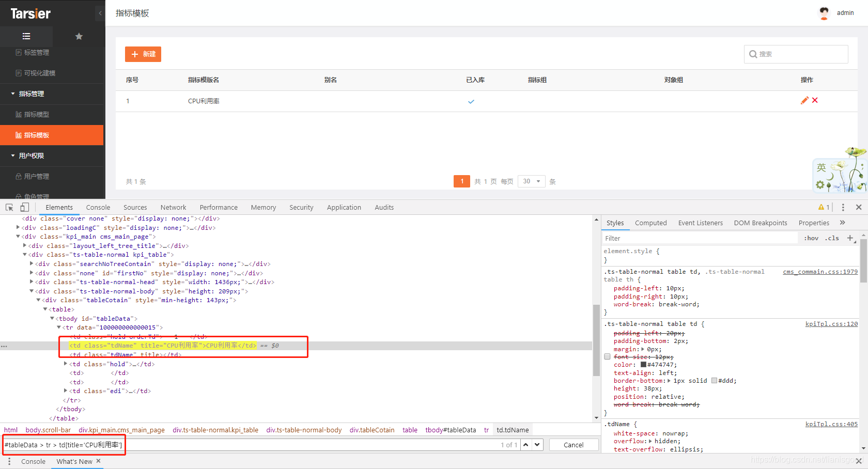This screenshot has width=868, height=469.
Task: Click the pencil edit icon for CPU利用率
Action: 804,100
